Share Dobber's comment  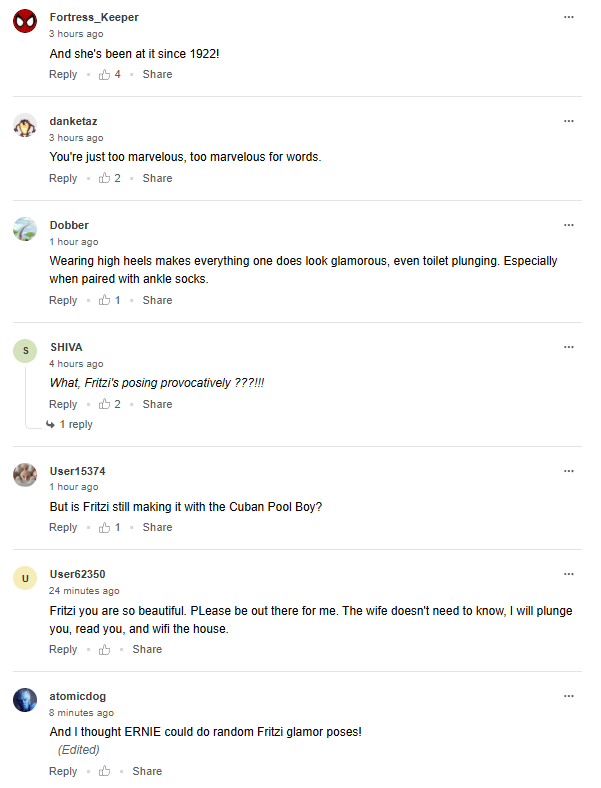tap(157, 301)
